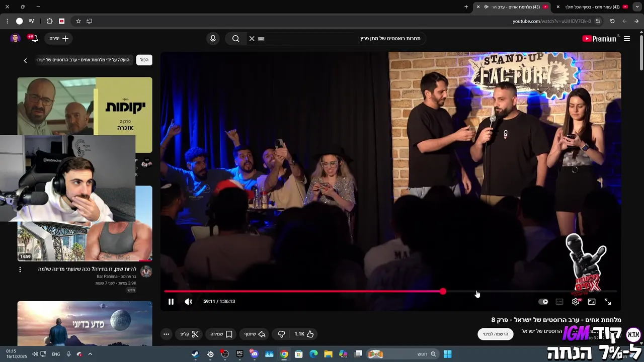Open File Explorer from the taskbar
This screenshot has width=644, height=362.
328,354
